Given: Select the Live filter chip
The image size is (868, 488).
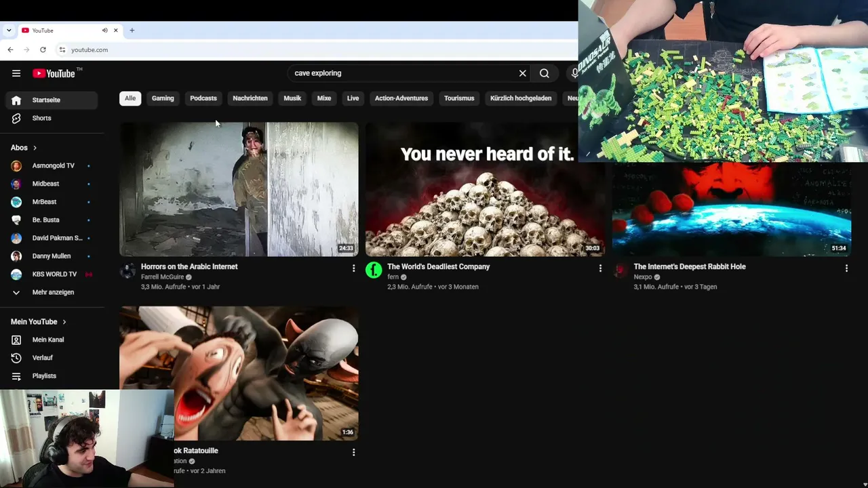Looking at the screenshot, I should (353, 98).
